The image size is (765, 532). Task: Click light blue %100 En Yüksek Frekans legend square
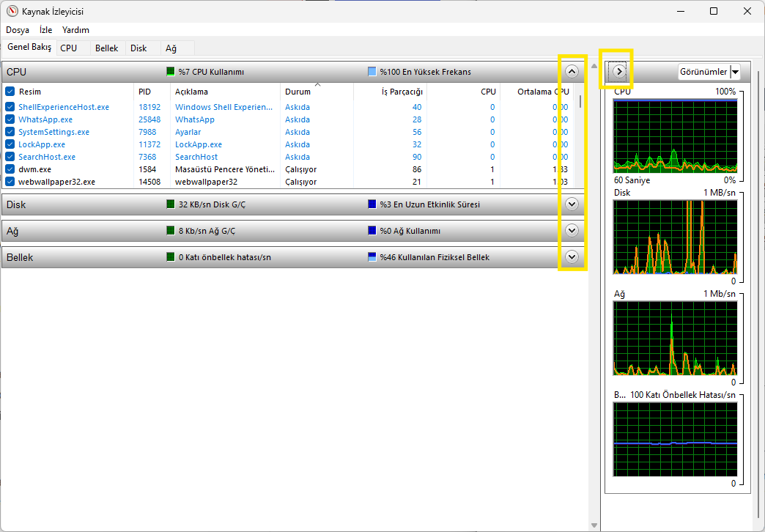[372, 72]
